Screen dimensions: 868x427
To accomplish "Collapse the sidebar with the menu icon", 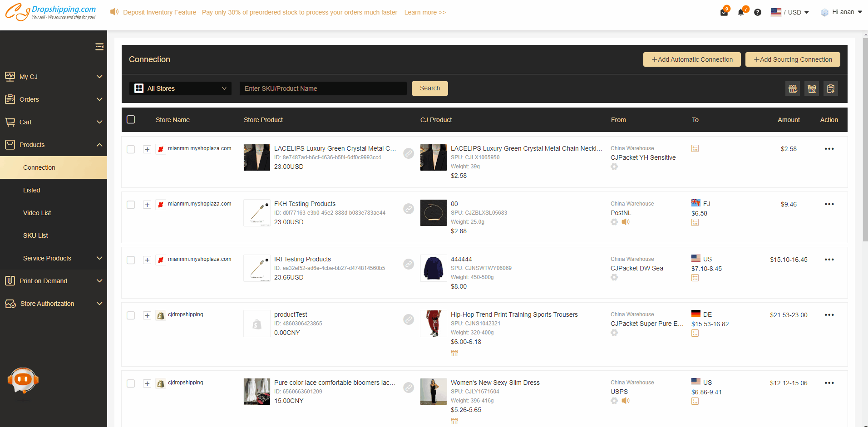I will click(x=99, y=47).
